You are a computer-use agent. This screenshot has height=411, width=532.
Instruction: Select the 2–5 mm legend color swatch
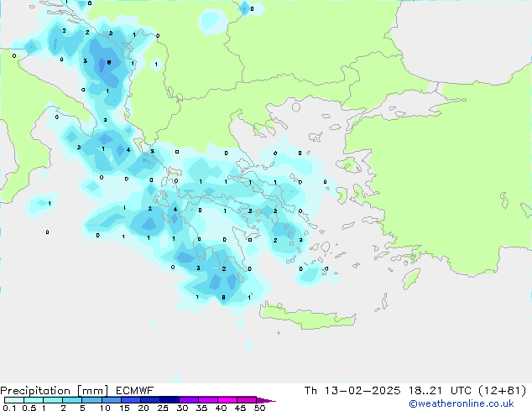[72, 400]
